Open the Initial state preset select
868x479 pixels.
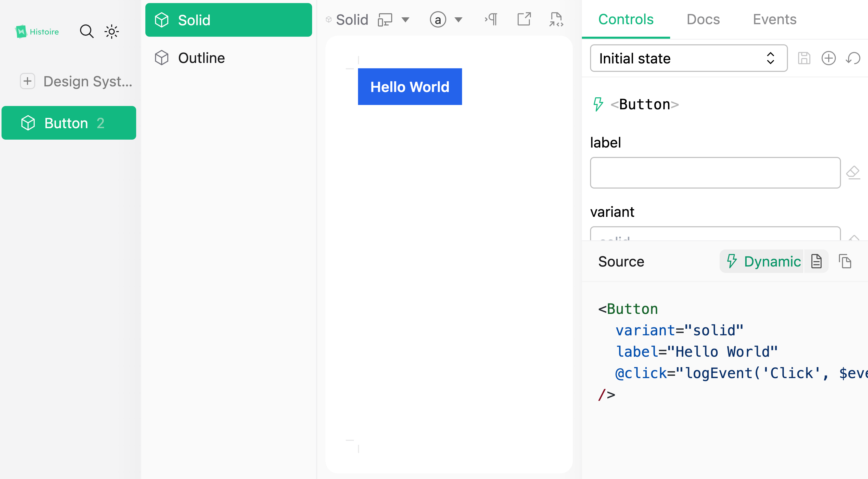pos(688,58)
